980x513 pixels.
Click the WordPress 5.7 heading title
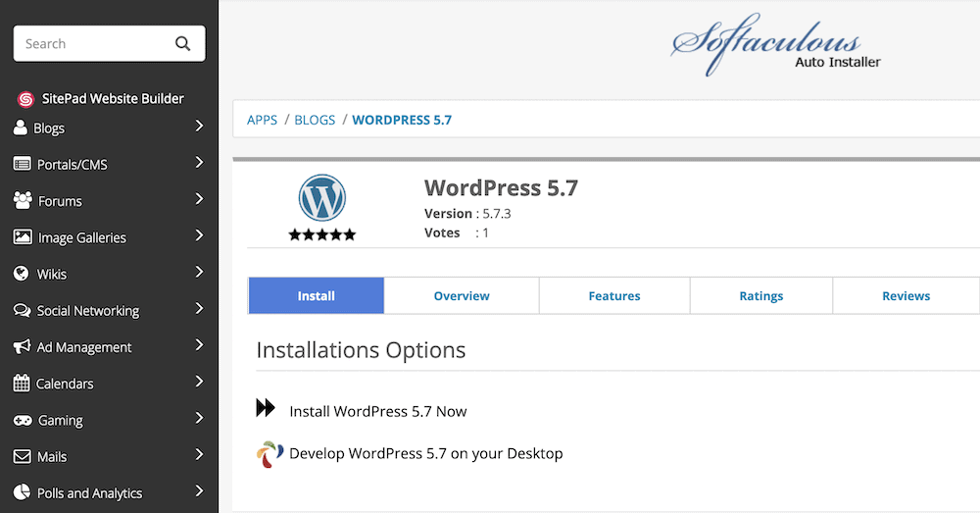[501, 187]
